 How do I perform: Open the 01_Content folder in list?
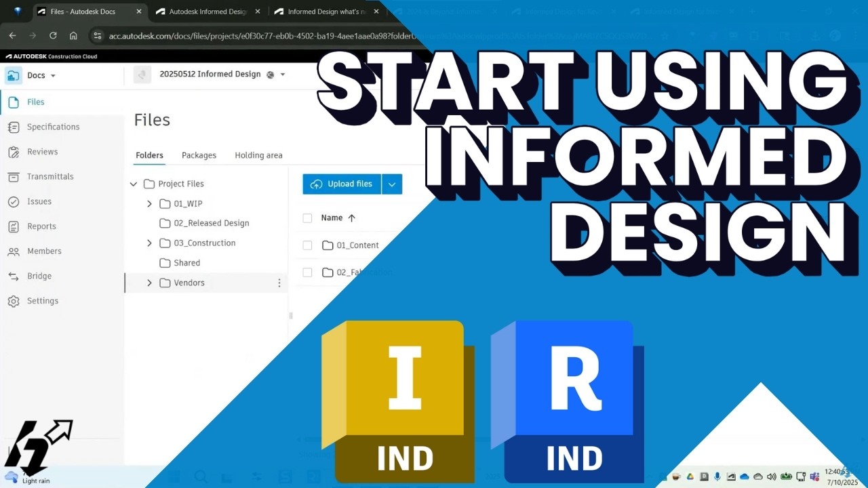point(357,245)
